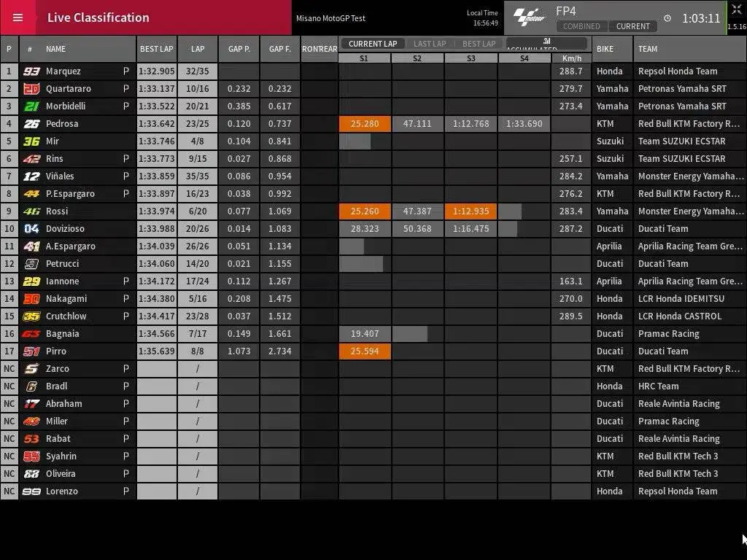Image resolution: width=747 pixels, height=560 pixels.
Task: Select the LAST LAP tab
Action: click(x=430, y=44)
